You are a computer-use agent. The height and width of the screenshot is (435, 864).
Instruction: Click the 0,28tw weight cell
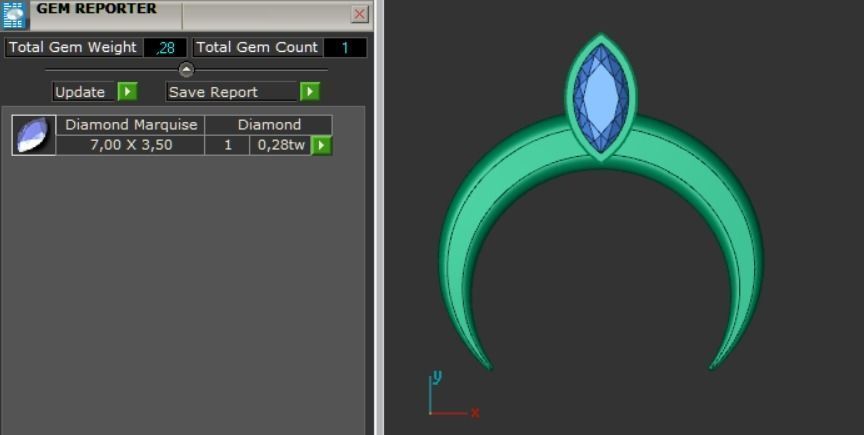pos(281,146)
